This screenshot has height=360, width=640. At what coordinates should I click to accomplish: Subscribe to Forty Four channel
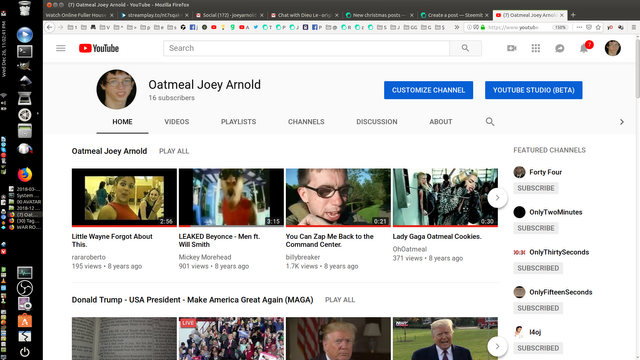(536, 188)
